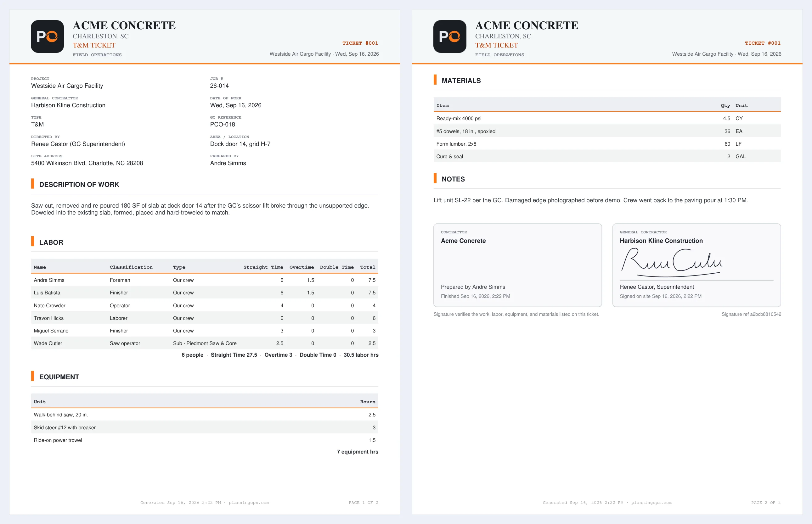Viewport: 812px width, 524px height.
Task: Select the site address 5400 Wilkinson Blvd
Action: pyautogui.click(x=87, y=163)
